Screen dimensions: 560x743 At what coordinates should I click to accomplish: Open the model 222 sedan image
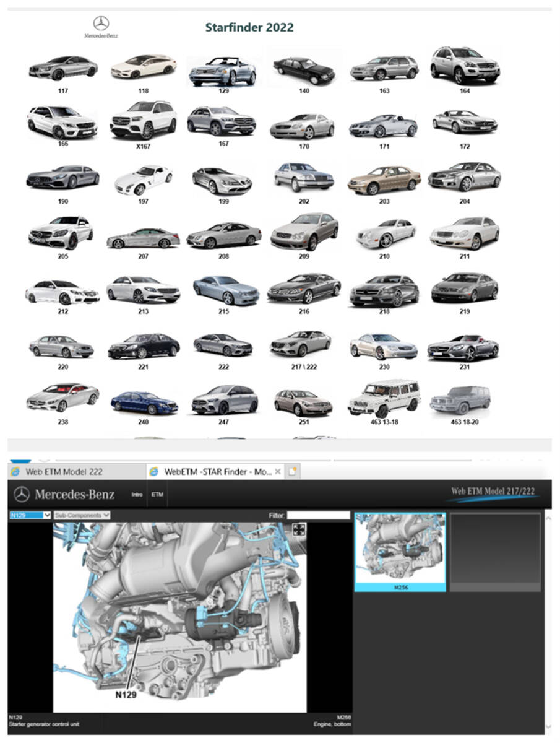coord(223,345)
